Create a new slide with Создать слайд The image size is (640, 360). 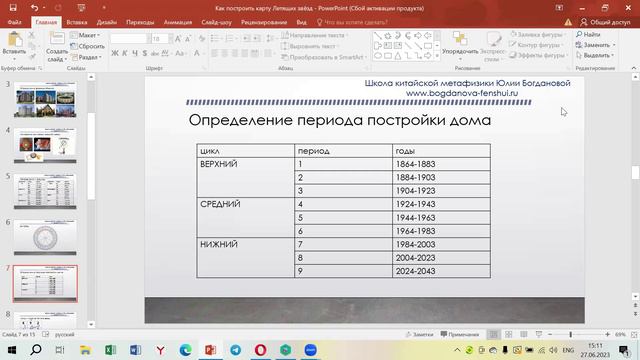coord(56,47)
